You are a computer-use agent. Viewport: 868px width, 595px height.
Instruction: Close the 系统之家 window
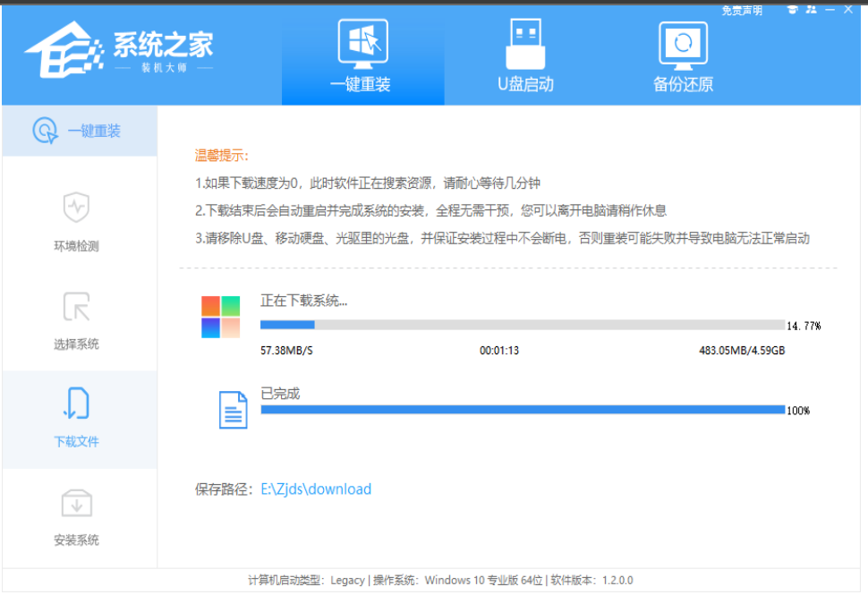pos(848,10)
